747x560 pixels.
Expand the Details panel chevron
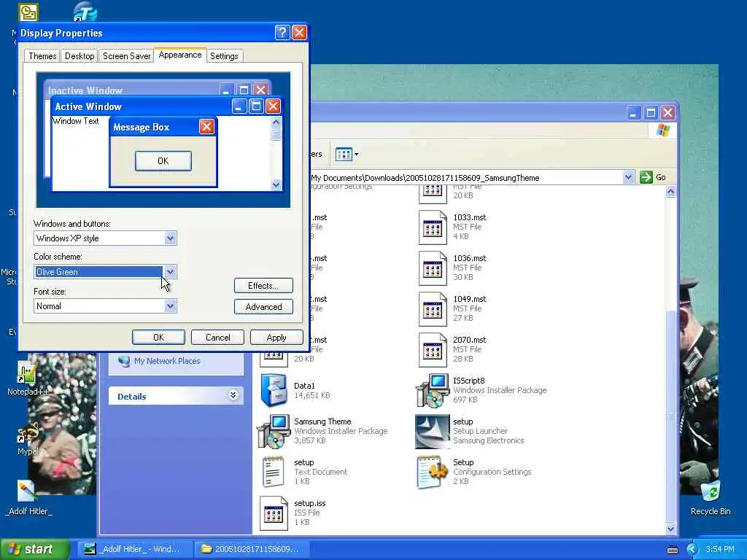pyautogui.click(x=233, y=395)
